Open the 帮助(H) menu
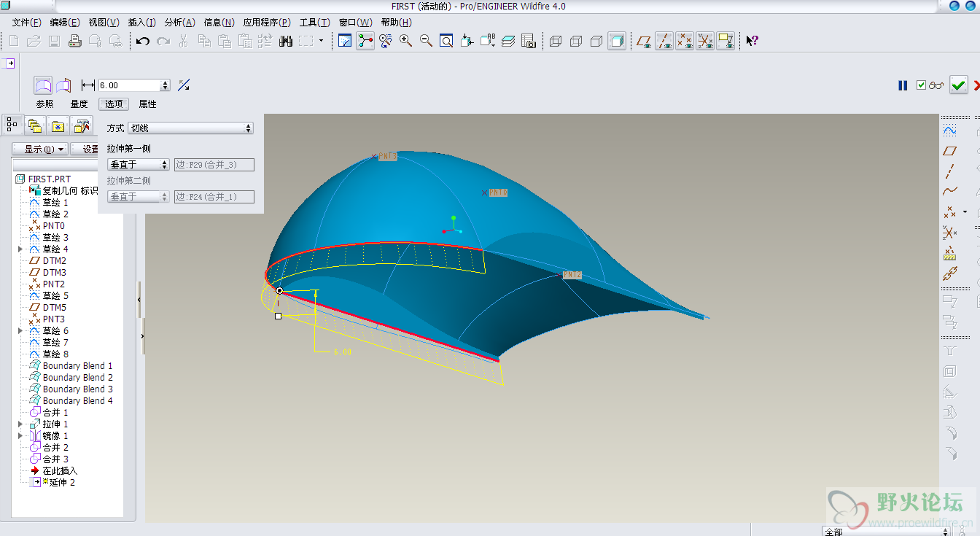 click(397, 23)
